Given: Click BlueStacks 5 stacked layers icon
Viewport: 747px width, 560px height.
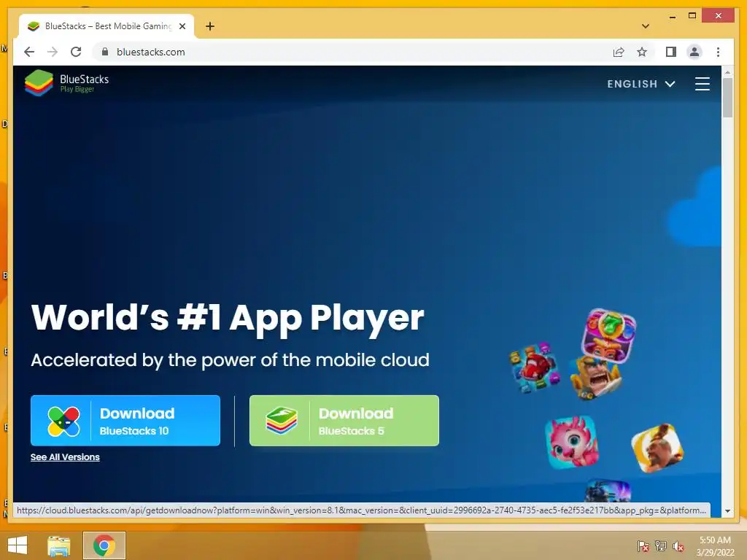Looking at the screenshot, I should 282,421.
